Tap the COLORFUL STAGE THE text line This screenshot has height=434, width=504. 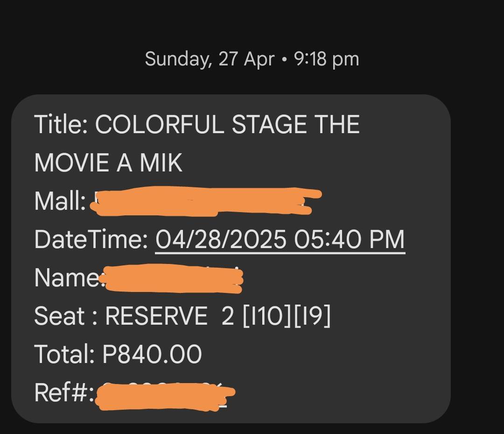click(227, 124)
